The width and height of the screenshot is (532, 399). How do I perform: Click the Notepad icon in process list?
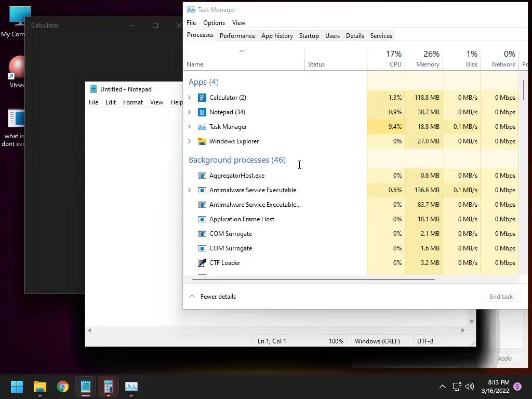pyautogui.click(x=202, y=112)
